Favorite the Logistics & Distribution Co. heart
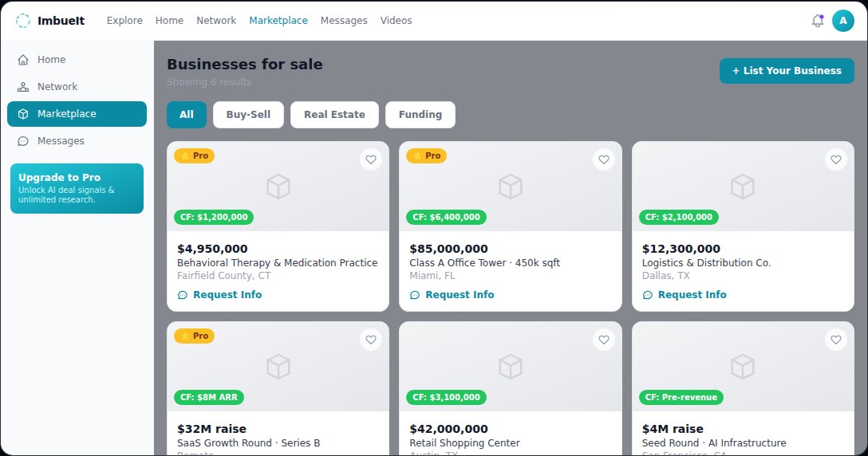868x456 pixels. (836, 159)
